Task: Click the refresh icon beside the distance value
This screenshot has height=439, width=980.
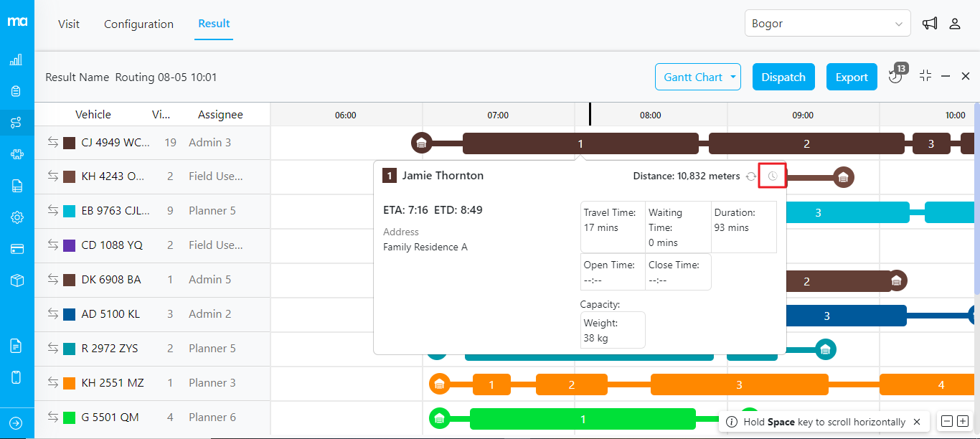Action: pyautogui.click(x=751, y=176)
